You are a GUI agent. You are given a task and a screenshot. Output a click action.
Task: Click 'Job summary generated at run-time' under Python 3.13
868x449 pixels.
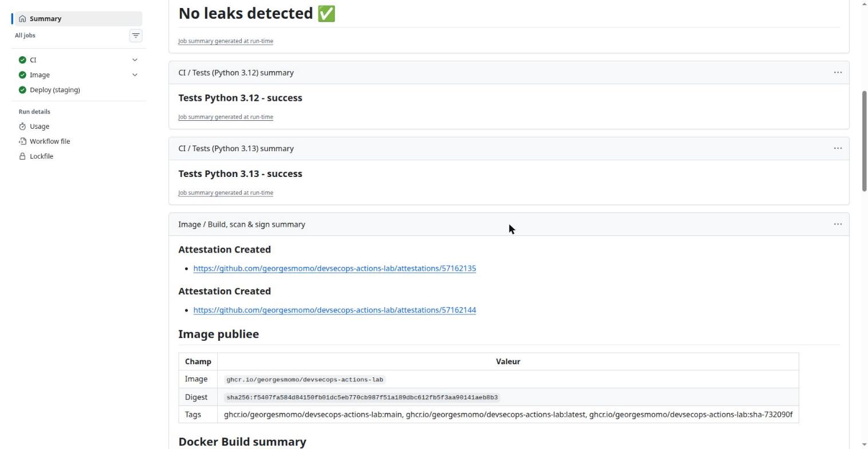click(x=226, y=192)
